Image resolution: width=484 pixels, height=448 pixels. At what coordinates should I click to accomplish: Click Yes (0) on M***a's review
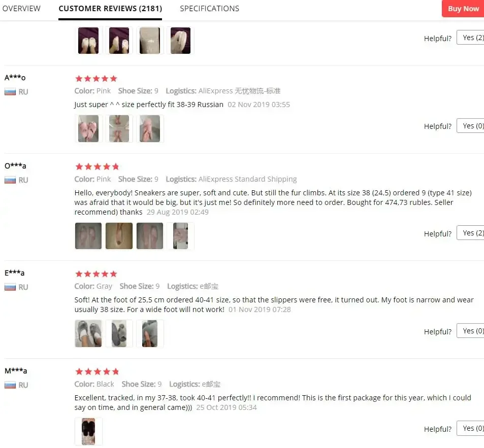[470, 428]
